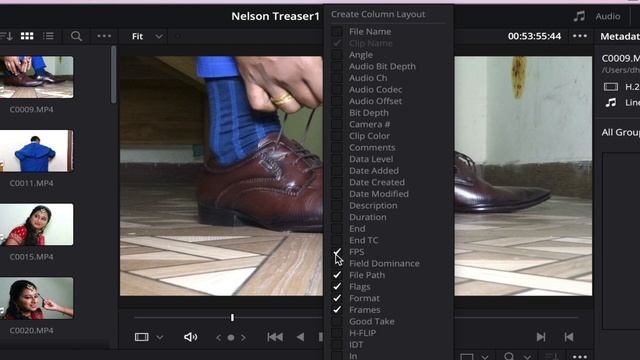Choose H-FLIP in column list

[x=362, y=333]
